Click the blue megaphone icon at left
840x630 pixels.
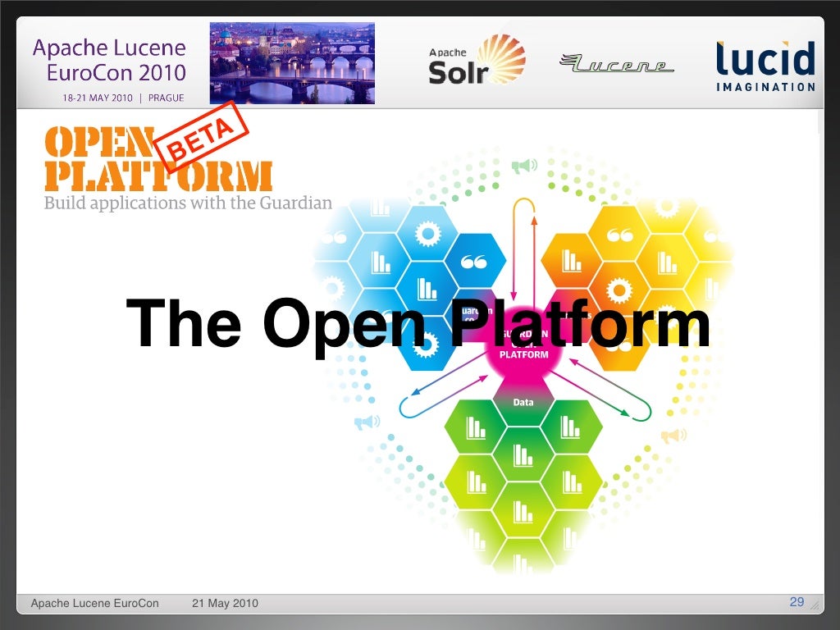pyautogui.click(x=367, y=422)
